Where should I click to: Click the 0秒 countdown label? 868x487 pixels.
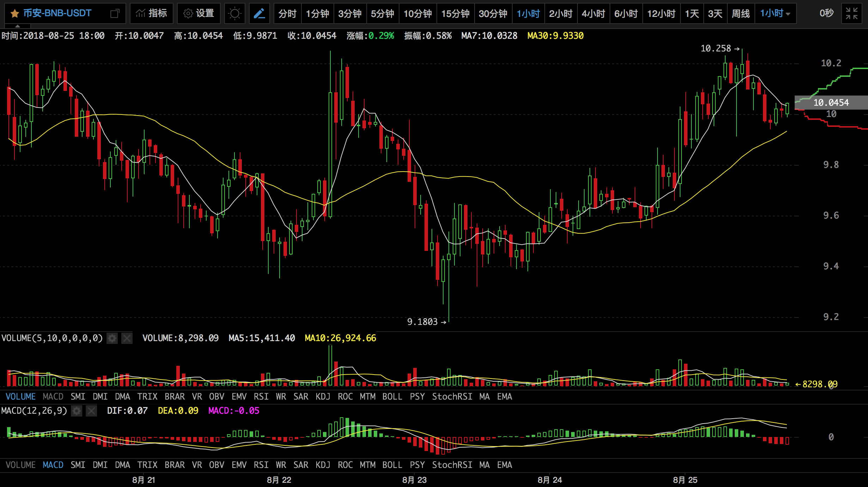click(826, 13)
